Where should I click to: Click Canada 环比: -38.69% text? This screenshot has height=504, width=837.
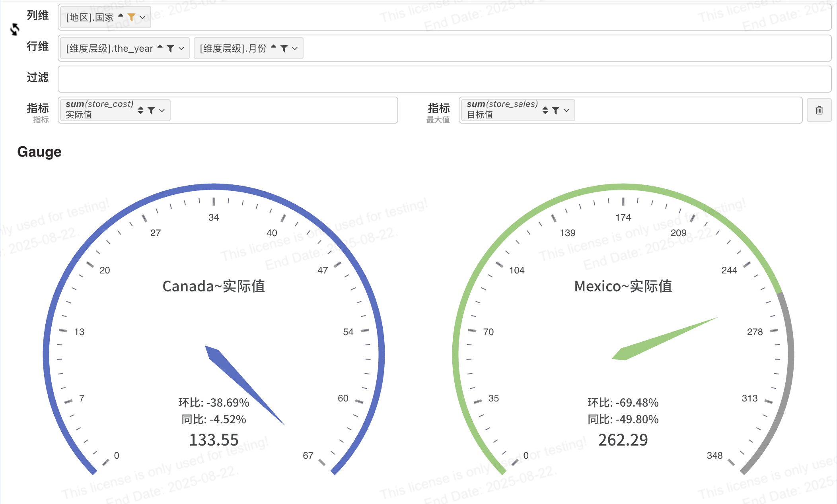pos(214,403)
